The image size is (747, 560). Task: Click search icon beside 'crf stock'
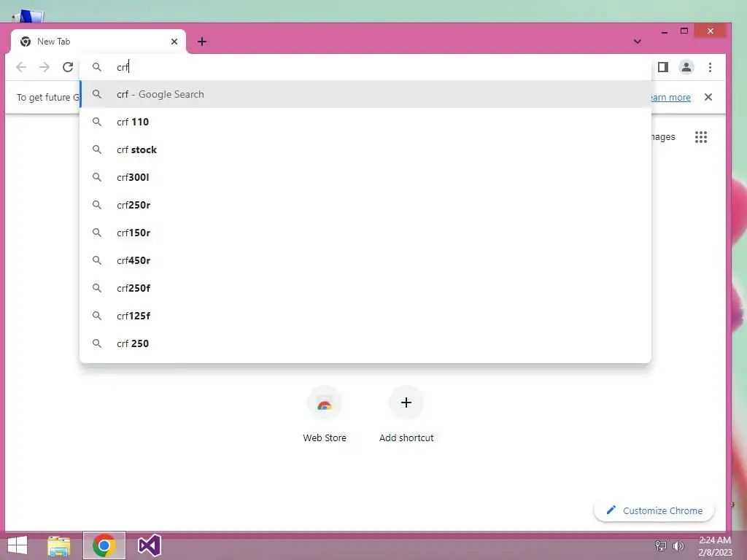click(97, 149)
